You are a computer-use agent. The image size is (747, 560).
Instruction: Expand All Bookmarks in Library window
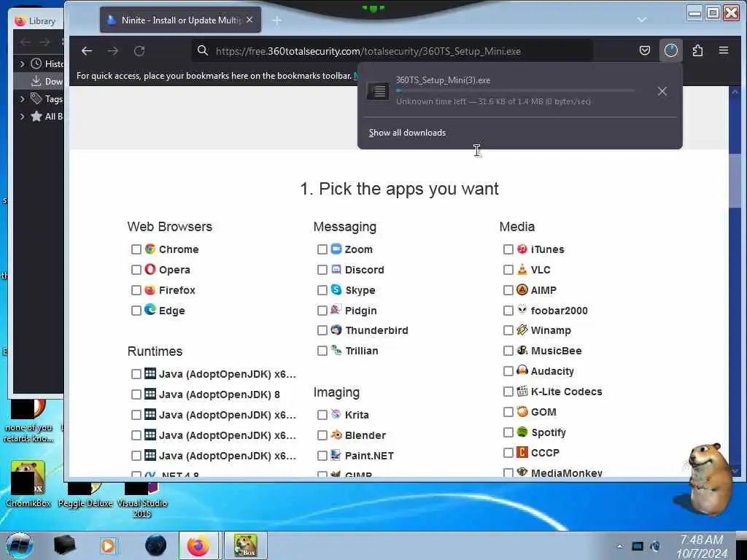(22, 116)
